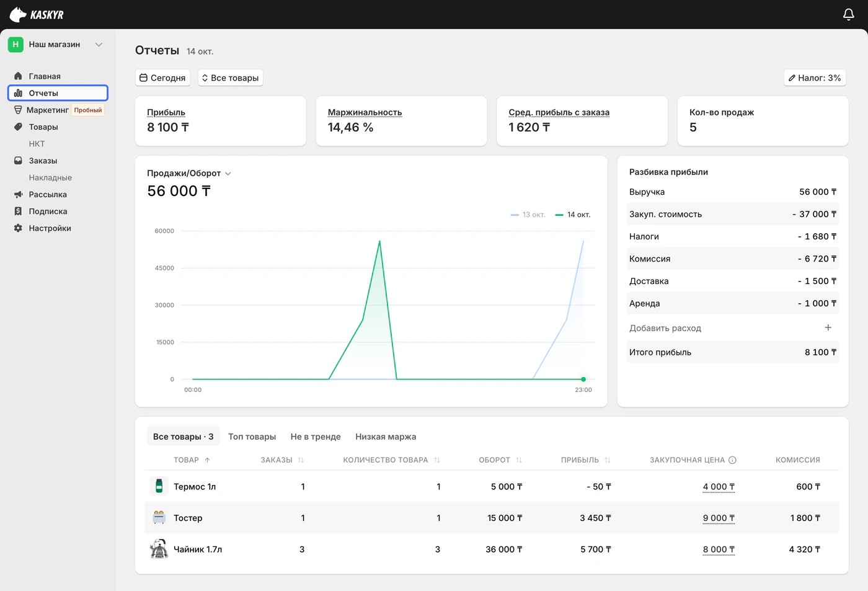Click the tag icon beside Товары
Viewport: 868px width, 591px height.
click(x=18, y=127)
